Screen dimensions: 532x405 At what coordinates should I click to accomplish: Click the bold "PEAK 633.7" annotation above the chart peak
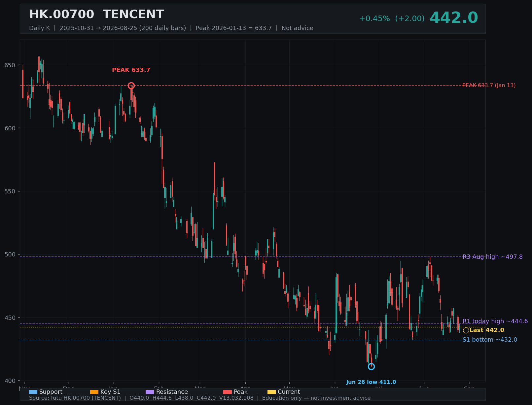(x=131, y=70)
